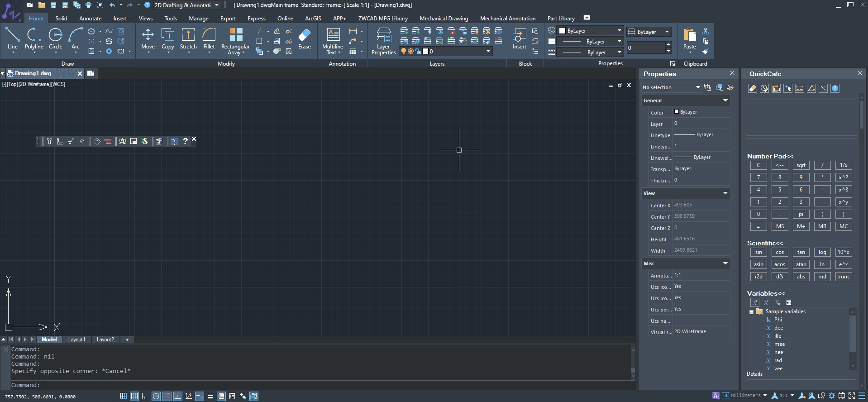868x402 pixels.
Task: Open the Express ribbon tab
Action: tap(257, 19)
